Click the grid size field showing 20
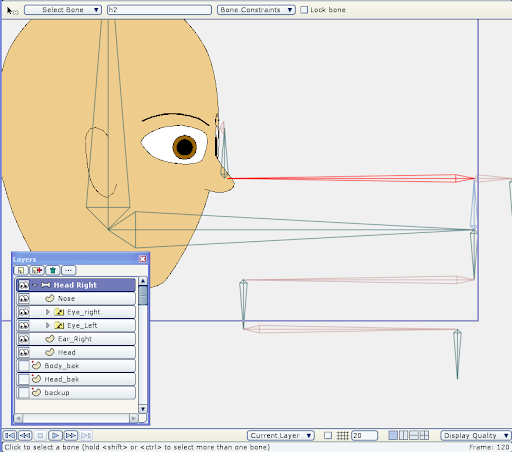The image size is (512, 452). click(364, 435)
